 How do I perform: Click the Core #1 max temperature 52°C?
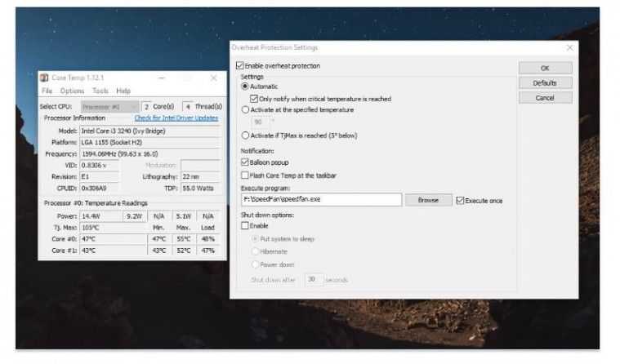pos(184,251)
